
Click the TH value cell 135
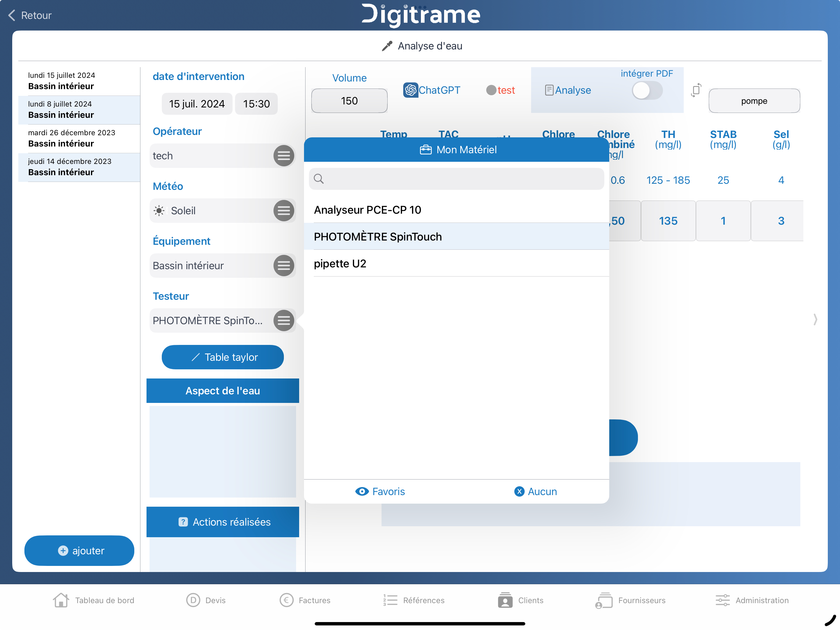668,221
